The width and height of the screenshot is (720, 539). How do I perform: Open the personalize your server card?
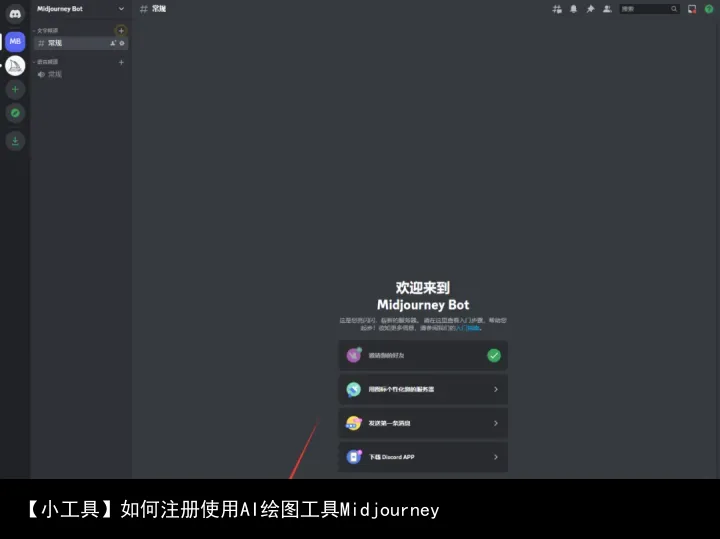click(x=423, y=389)
